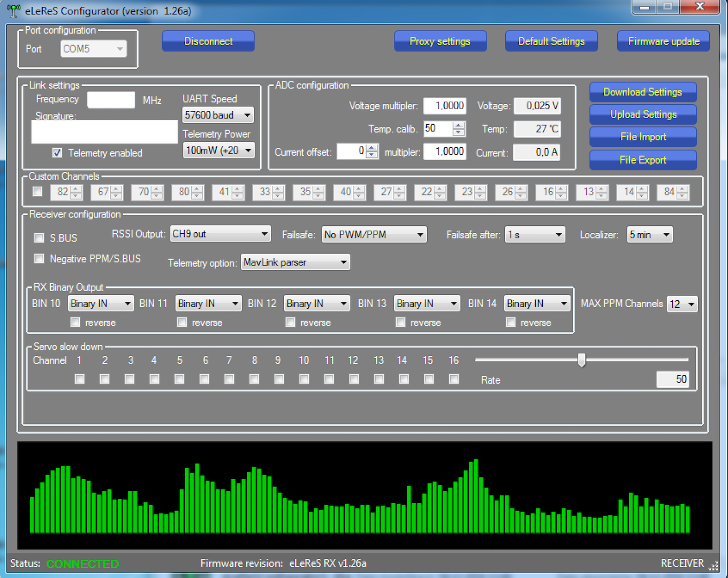The height and width of the screenshot is (578, 728).
Task: Open BIN 11 Binary IN dropdown
Action: tap(209, 303)
